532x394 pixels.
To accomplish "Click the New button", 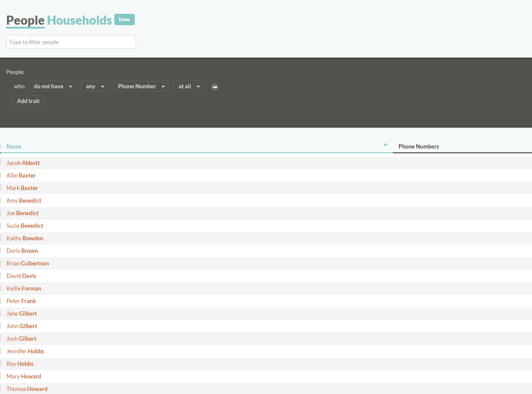I will (x=124, y=19).
